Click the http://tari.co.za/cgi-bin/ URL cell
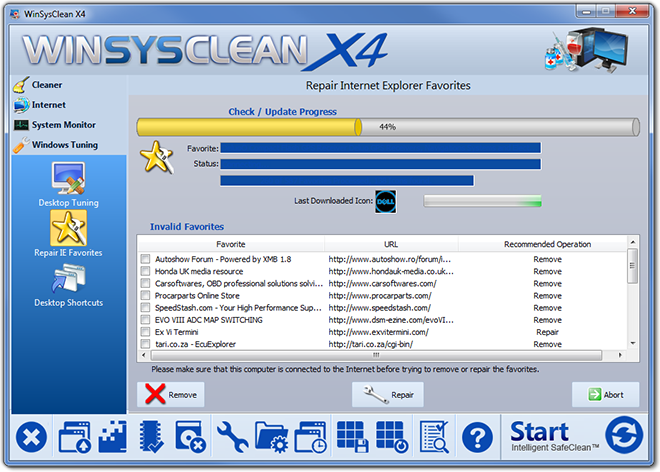Viewport: 660px width, 472px height. click(370, 344)
